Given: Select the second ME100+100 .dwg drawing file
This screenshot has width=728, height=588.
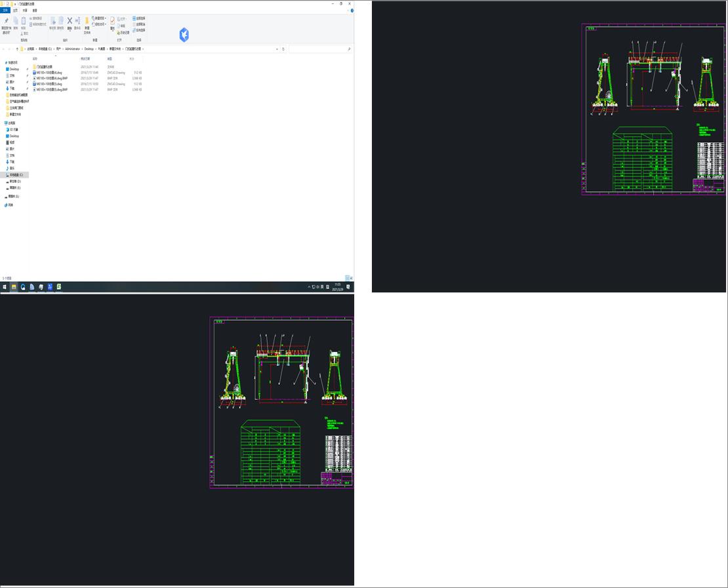Looking at the screenshot, I should click(x=49, y=84).
